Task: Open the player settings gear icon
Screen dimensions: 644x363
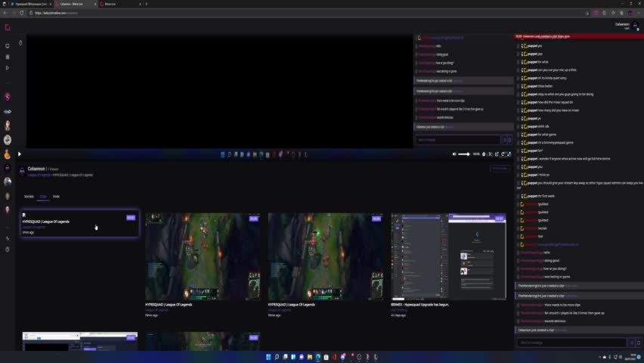Action: click(484, 154)
